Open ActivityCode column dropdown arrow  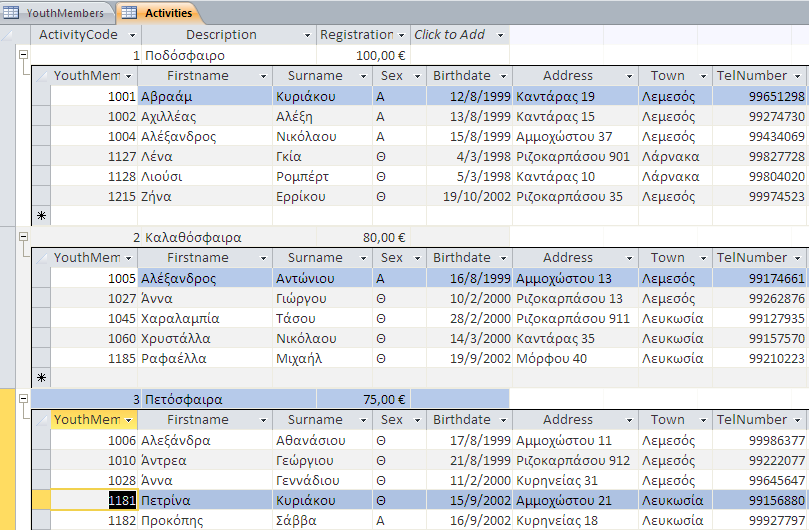tap(132, 35)
